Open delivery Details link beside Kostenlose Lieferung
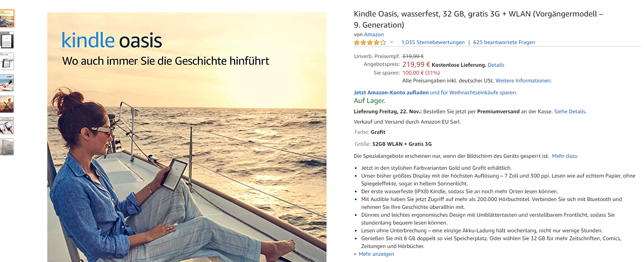Screen dimensions: 644x262 [496, 65]
